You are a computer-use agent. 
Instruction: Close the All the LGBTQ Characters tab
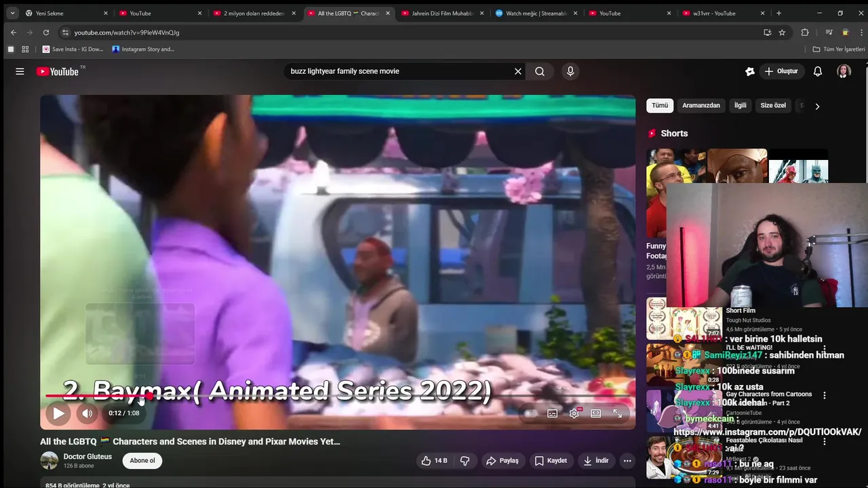pyautogui.click(x=388, y=13)
